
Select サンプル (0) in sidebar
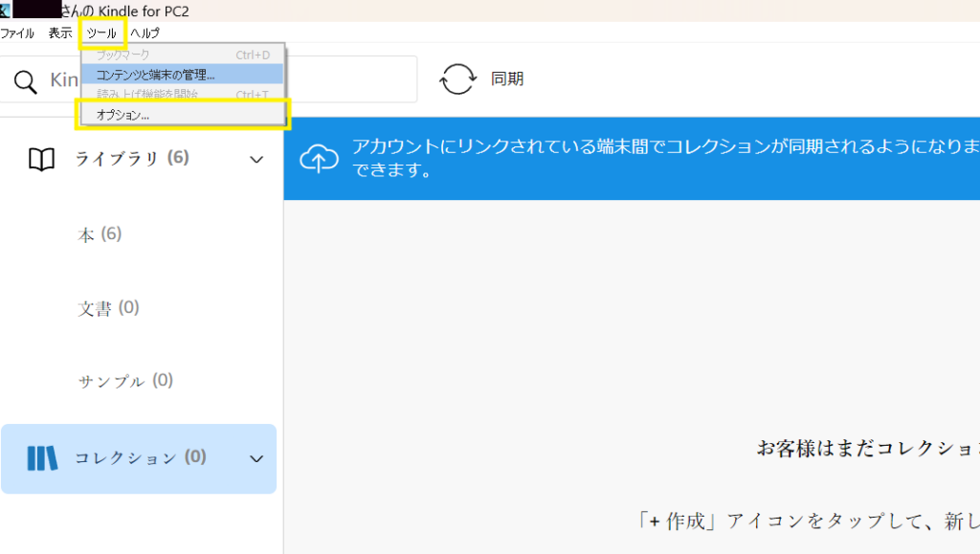click(125, 381)
